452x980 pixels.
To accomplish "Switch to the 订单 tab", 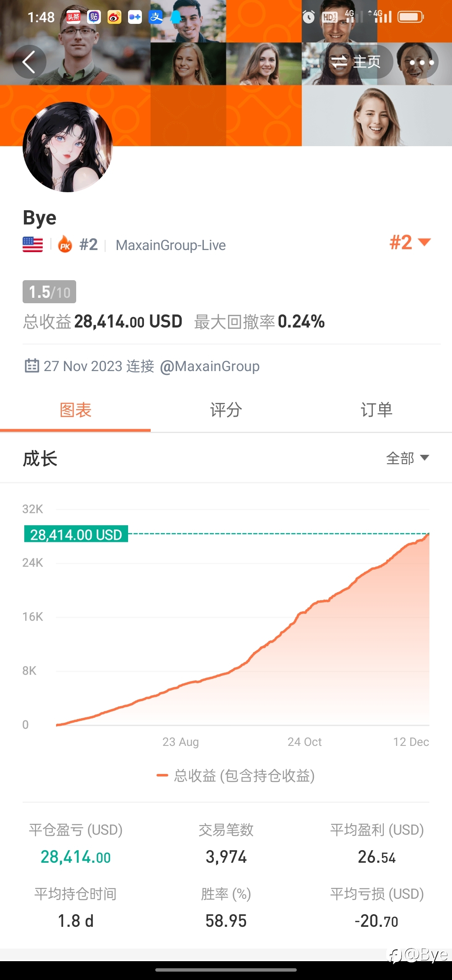I will tap(377, 410).
